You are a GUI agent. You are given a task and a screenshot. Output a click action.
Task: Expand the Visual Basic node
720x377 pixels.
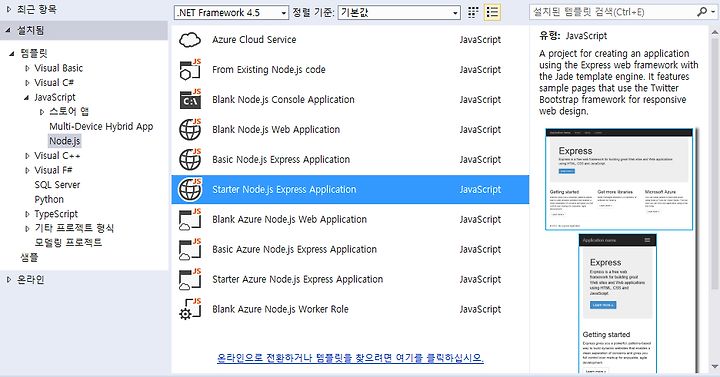[x=27, y=68]
